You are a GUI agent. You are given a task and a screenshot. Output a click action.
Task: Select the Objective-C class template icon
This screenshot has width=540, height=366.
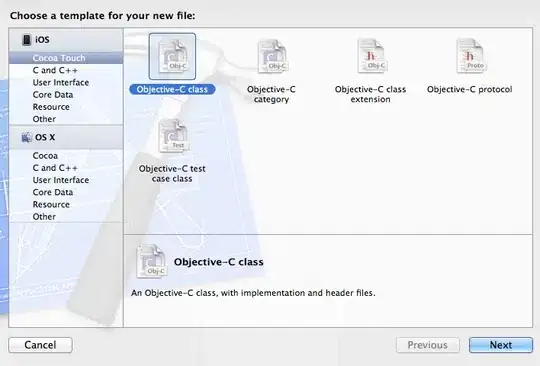(x=173, y=56)
